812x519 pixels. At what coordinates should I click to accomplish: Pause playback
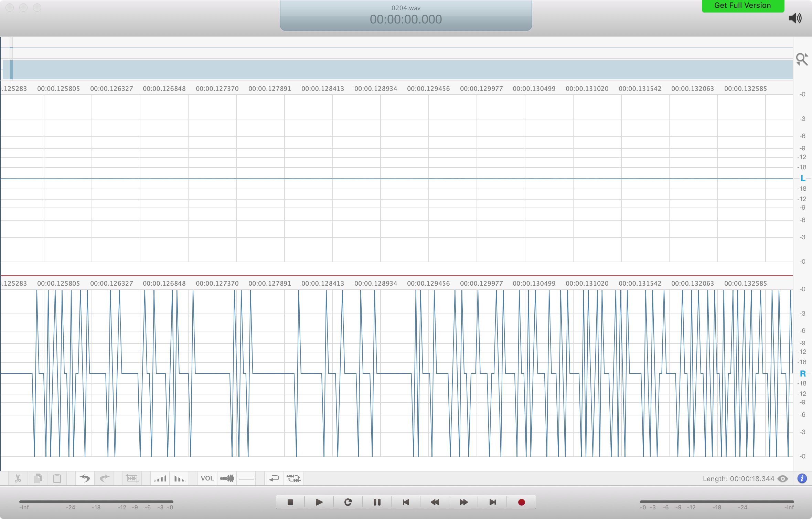377,502
